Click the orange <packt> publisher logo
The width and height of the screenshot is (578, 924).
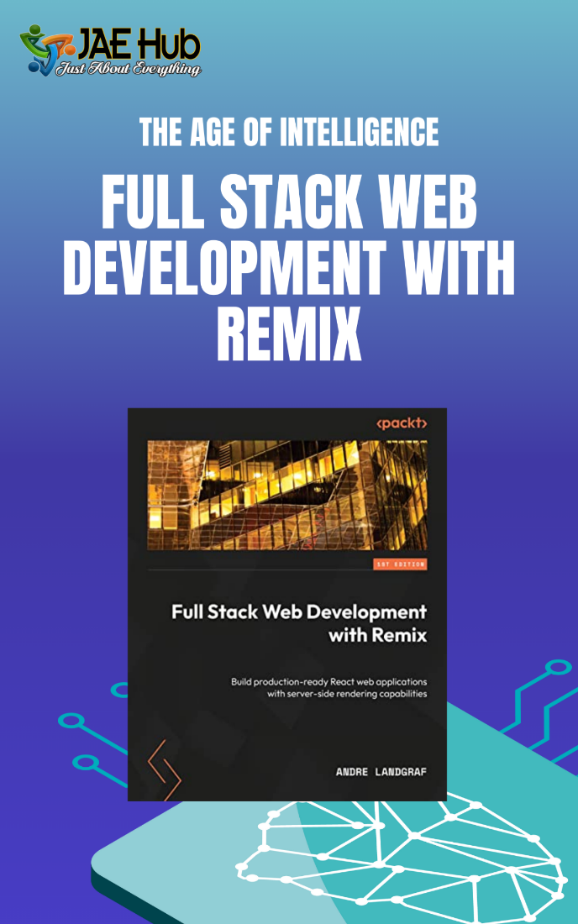pos(402,423)
